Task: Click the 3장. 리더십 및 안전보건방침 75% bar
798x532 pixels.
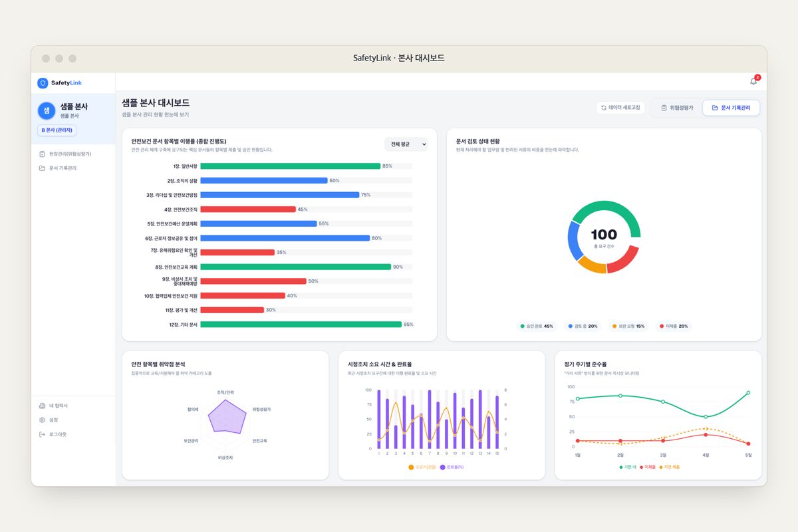Action: pos(279,195)
